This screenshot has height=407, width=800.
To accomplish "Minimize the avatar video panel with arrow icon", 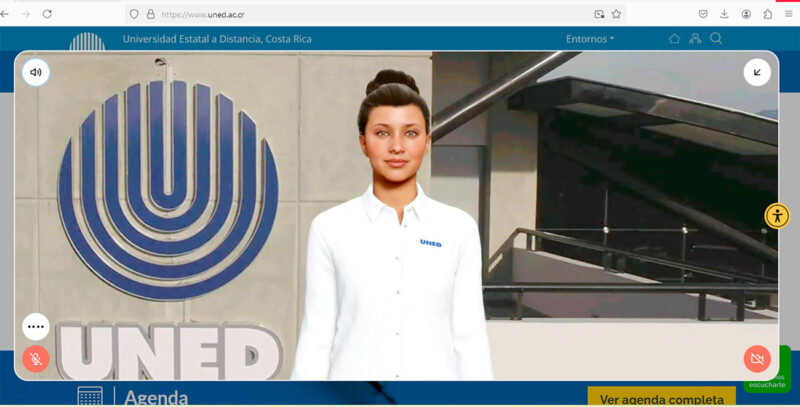I will tap(757, 72).
